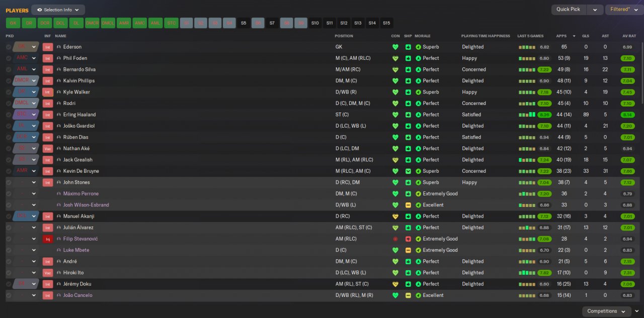644x318 pixels.
Task: Click Hiroki Ito's 7.82 form rating
Action: point(544,273)
